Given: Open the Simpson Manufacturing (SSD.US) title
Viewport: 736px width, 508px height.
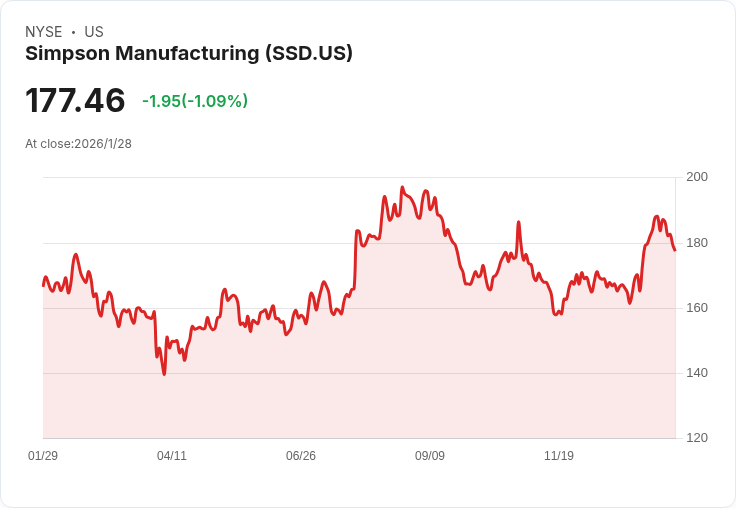Looking at the screenshot, I should 189,54.
